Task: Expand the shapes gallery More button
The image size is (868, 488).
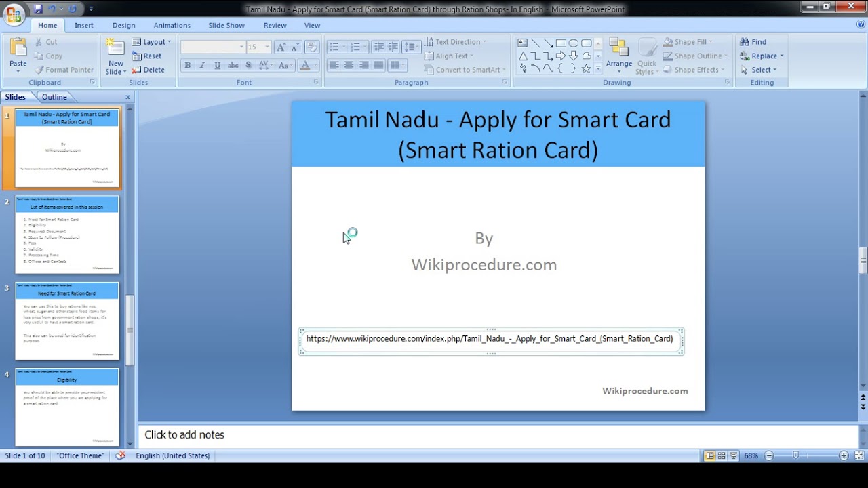Action: point(598,68)
